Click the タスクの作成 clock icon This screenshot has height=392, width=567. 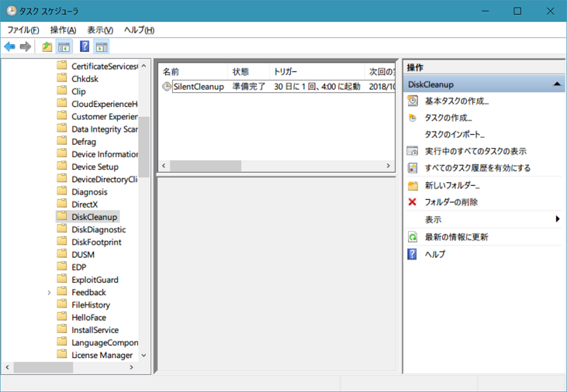413,118
